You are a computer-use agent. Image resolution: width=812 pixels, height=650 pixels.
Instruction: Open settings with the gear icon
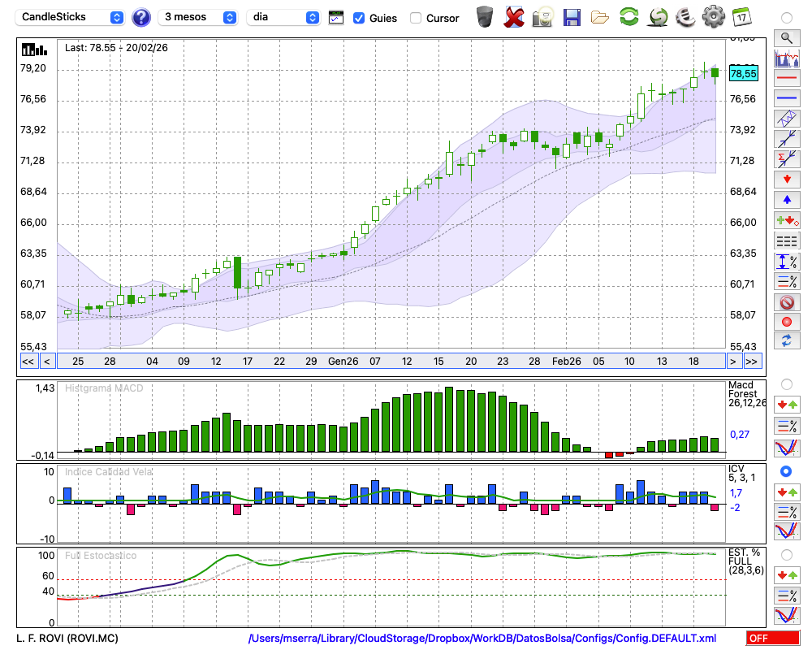pos(713,17)
